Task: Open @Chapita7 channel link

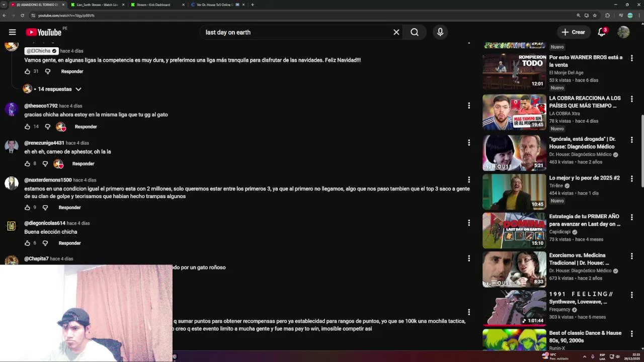Action: [x=36, y=259]
